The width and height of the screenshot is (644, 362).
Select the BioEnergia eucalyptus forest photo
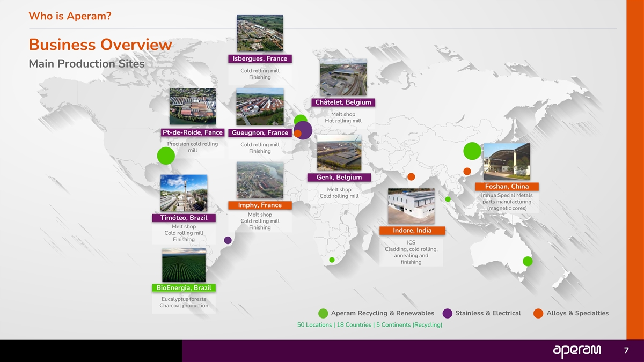[x=184, y=265]
